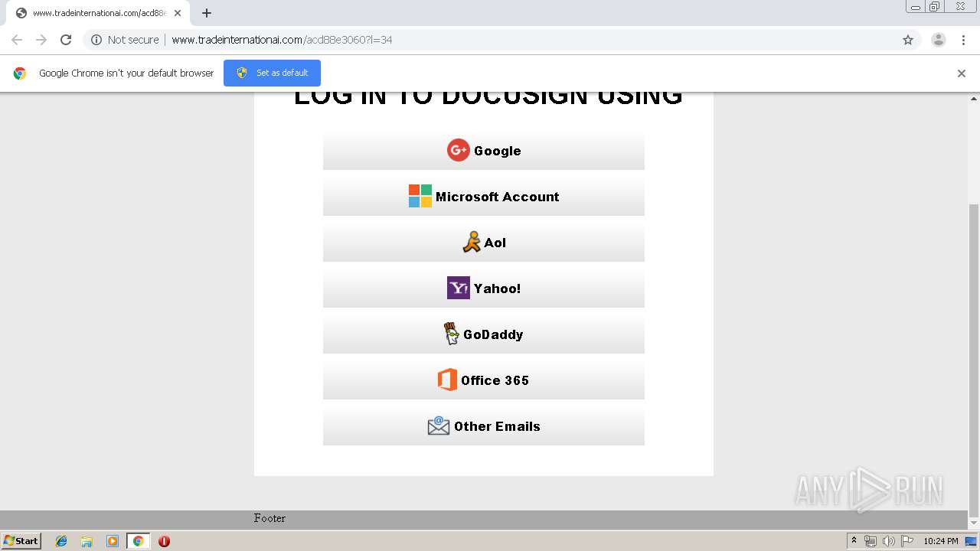Click the GoDaddy mascot icon
This screenshot has width=980, height=551.
click(x=451, y=334)
